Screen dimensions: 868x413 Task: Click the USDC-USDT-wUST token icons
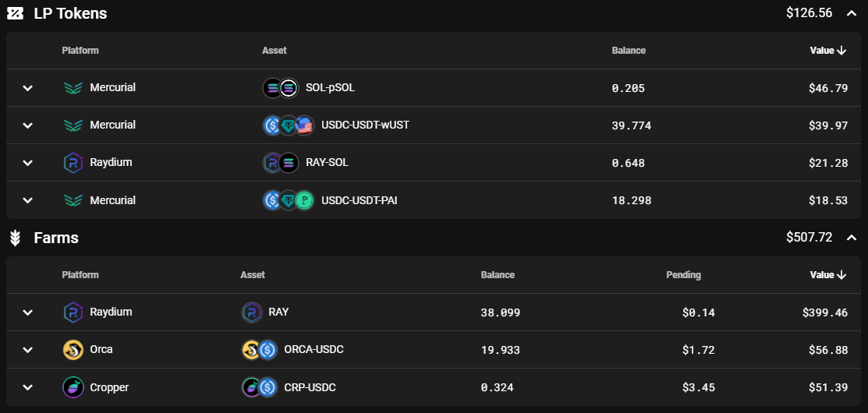coord(288,125)
